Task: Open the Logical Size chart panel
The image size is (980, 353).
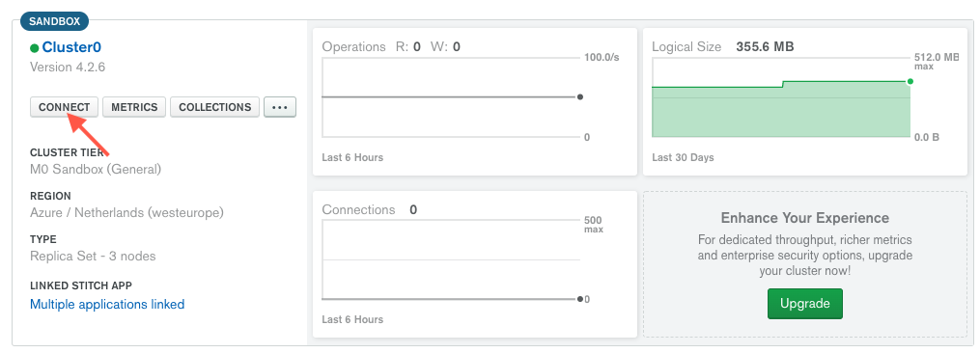Action: pyautogui.click(x=805, y=102)
